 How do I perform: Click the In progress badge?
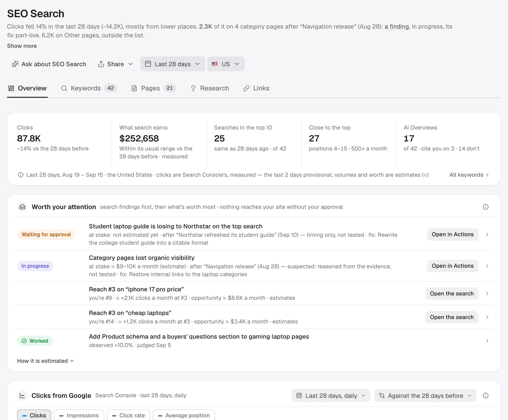(x=35, y=266)
